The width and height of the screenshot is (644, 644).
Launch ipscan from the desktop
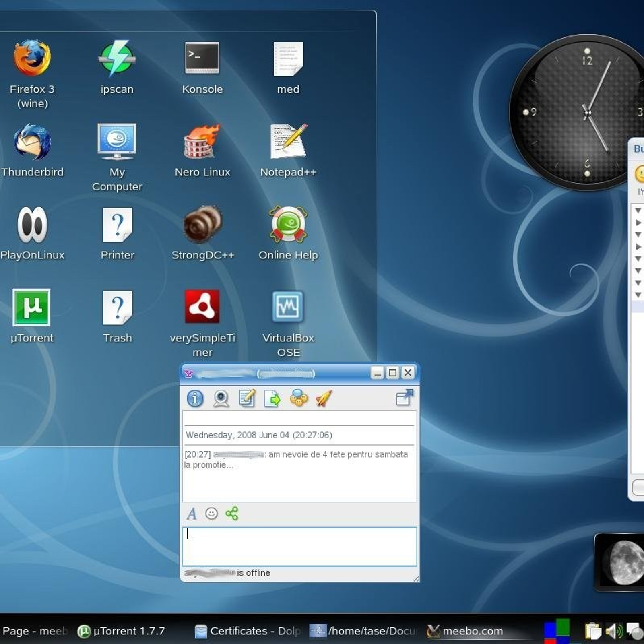[x=117, y=58]
